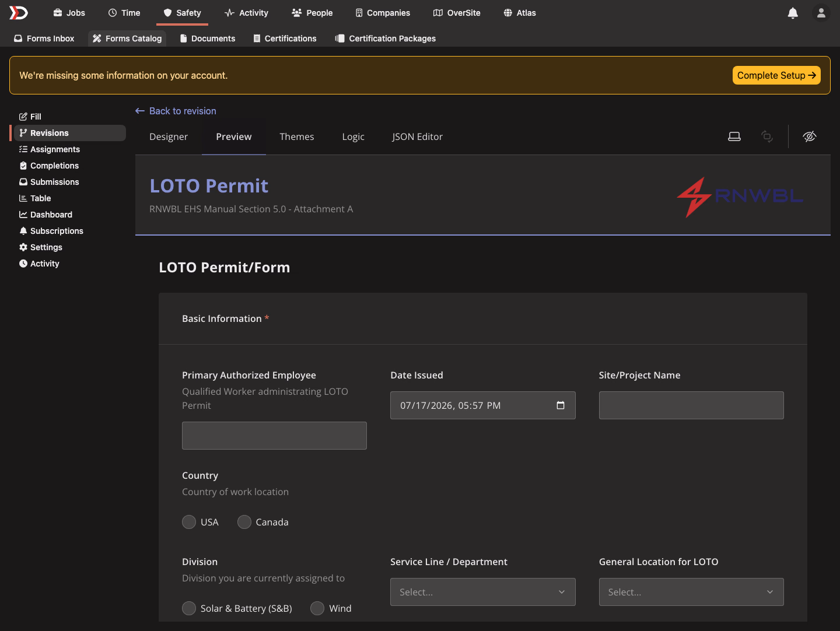Open Assignments in the sidebar
The width and height of the screenshot is (840, 631).
[70, 149]
